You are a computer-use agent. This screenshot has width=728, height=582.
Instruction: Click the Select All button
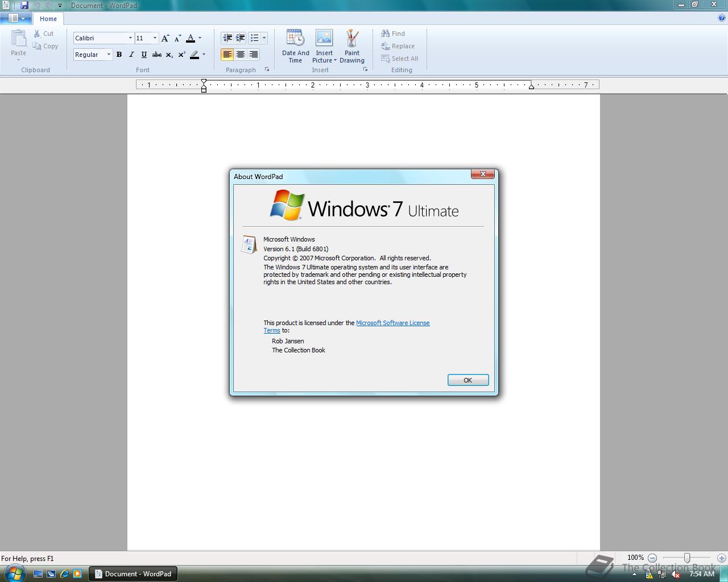pos(399,59)
